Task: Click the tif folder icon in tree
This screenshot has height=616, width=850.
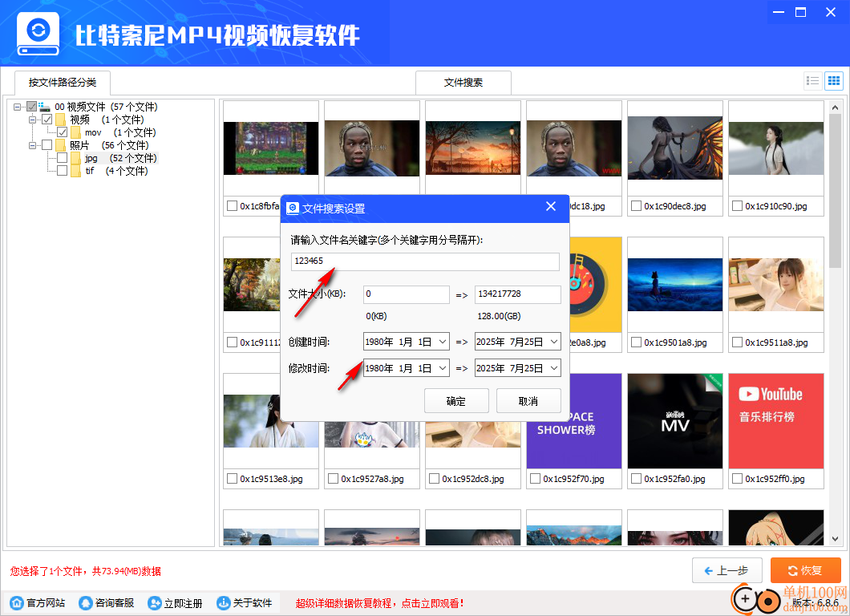Action: (76, 171)
